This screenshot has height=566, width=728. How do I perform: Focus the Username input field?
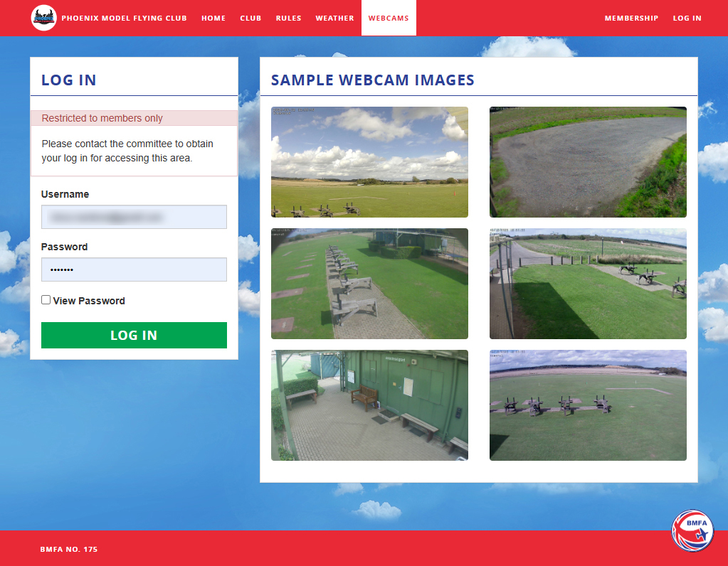point(134,217)
